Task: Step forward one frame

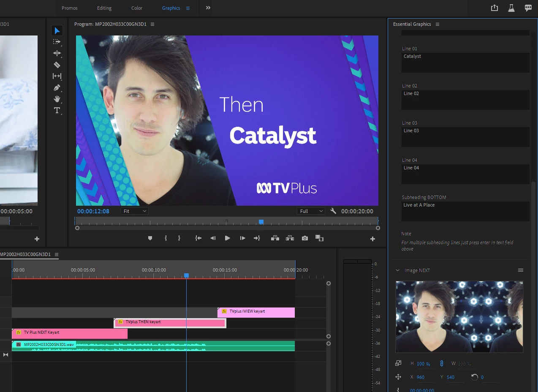Action: coord(242,238)
